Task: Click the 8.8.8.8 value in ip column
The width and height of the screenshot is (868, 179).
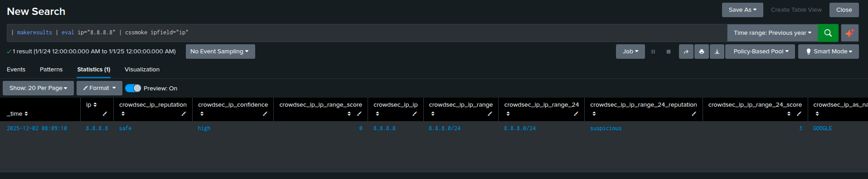Action: pyautogui.click(x=97, y=128)
